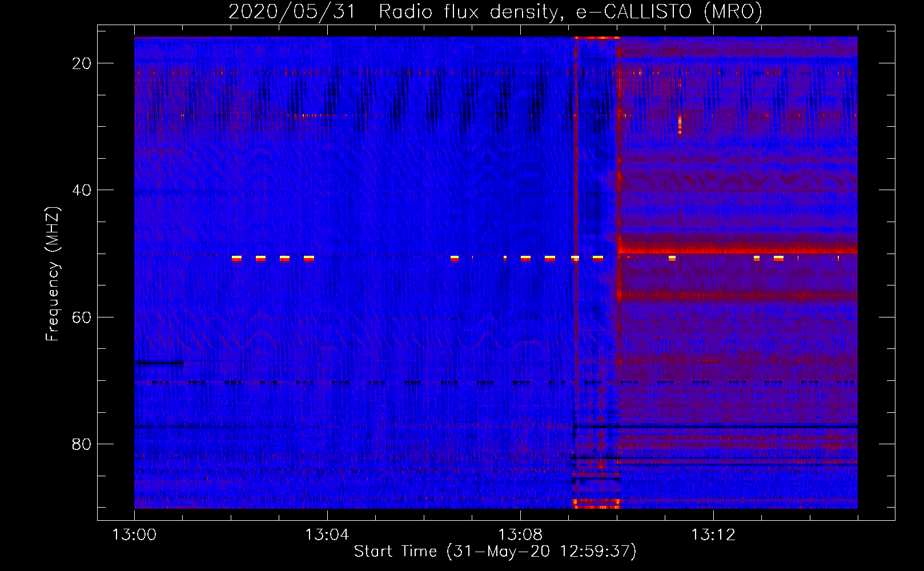Click the '40' frequency tick label
This screenshot has width=924, height=571.
tap(82, 190)
